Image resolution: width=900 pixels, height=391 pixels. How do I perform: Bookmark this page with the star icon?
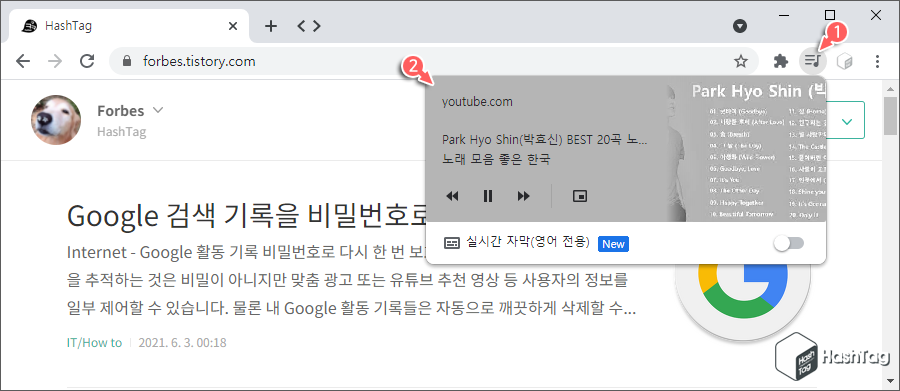[741, 61]
